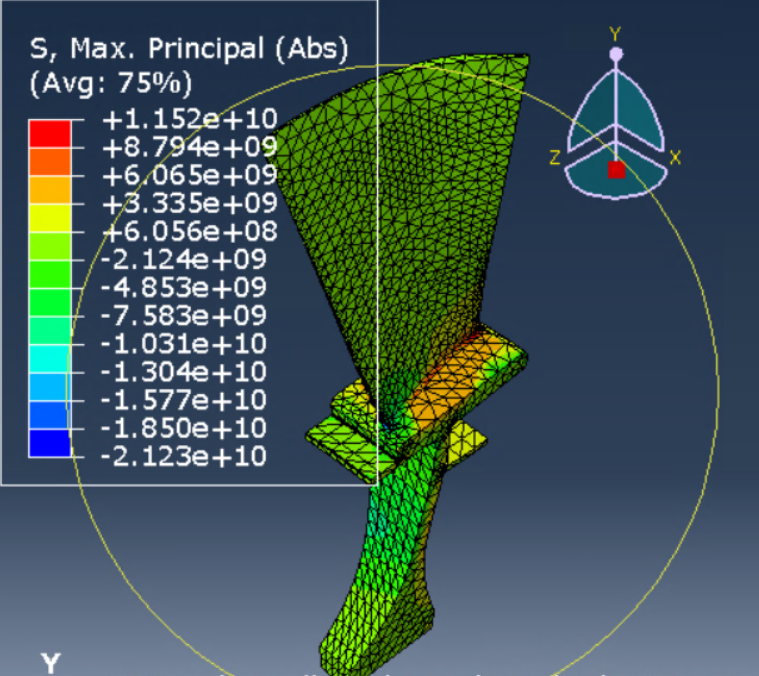Image resolution: width=759 pixels, height=676 pixels.
Task: Click the dark blue band at the legend bottom
Action: pyautogui.click(x=50, y=443)
